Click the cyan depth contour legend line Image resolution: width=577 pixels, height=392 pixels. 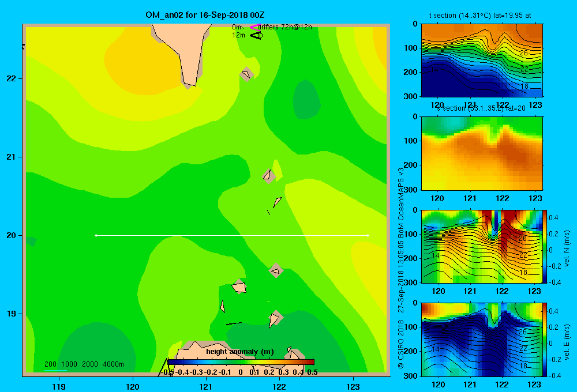pos(55,370)
